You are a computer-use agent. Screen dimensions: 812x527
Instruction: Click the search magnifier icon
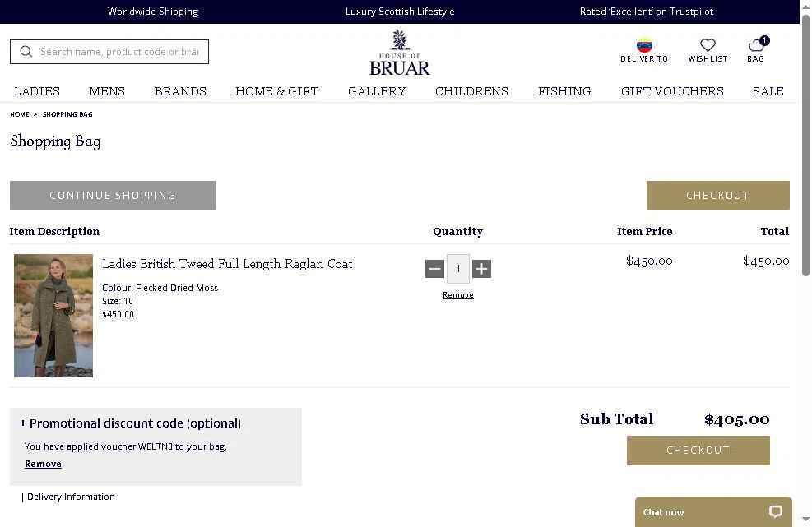point(26,51)
